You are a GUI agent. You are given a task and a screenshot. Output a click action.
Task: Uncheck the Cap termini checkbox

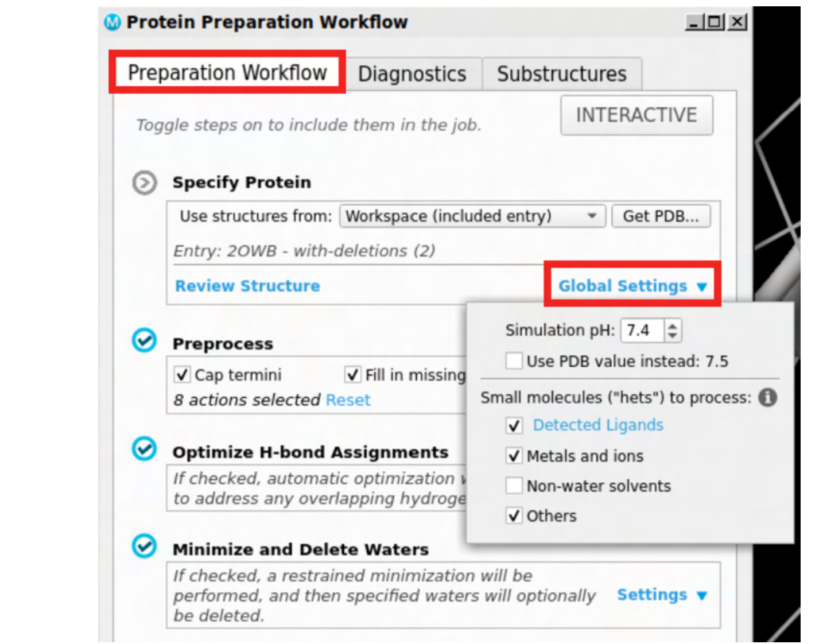coord(182,375)
